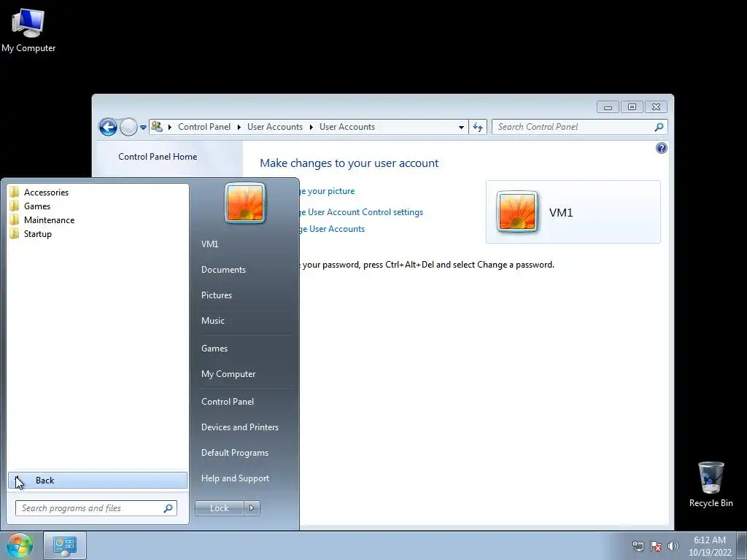Expand the arrow before Control Panel breadcrumb
The height and width of the screenshot is (560, 747).
(169, 127)
